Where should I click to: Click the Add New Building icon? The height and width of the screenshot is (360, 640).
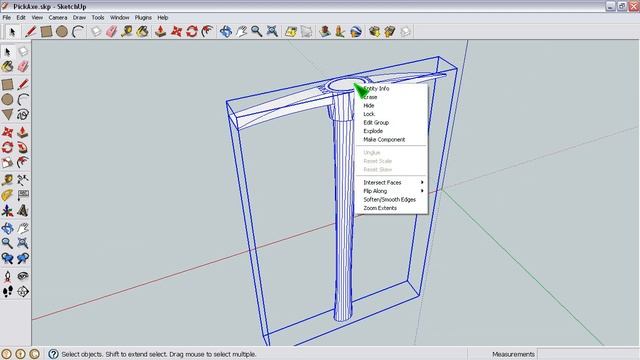pos(325,31)
